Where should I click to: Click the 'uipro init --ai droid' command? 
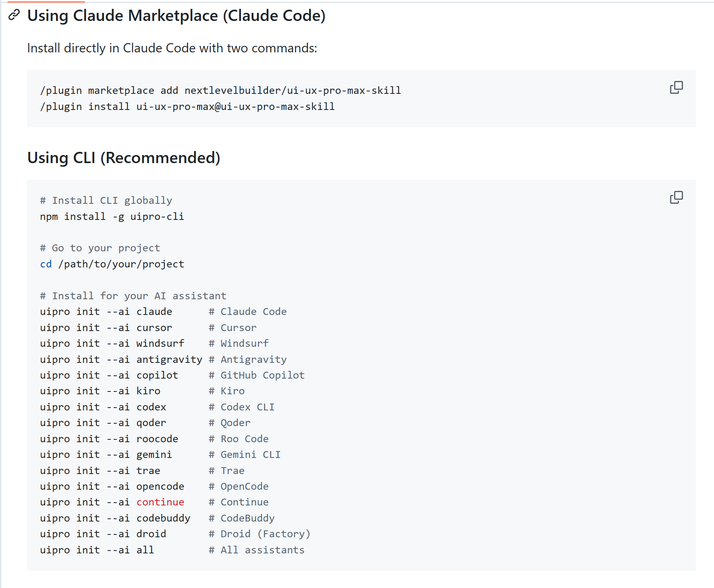(103, 534)
